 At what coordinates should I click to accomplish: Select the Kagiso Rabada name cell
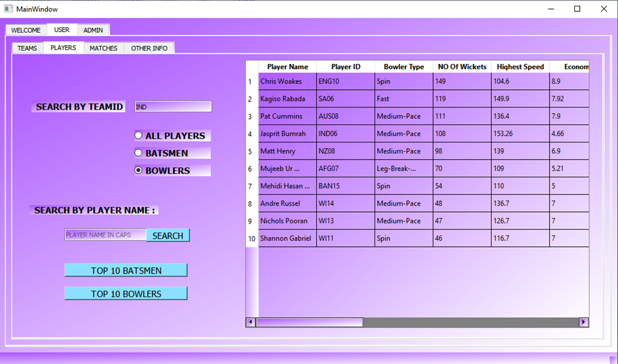click(x=287, y=99)
